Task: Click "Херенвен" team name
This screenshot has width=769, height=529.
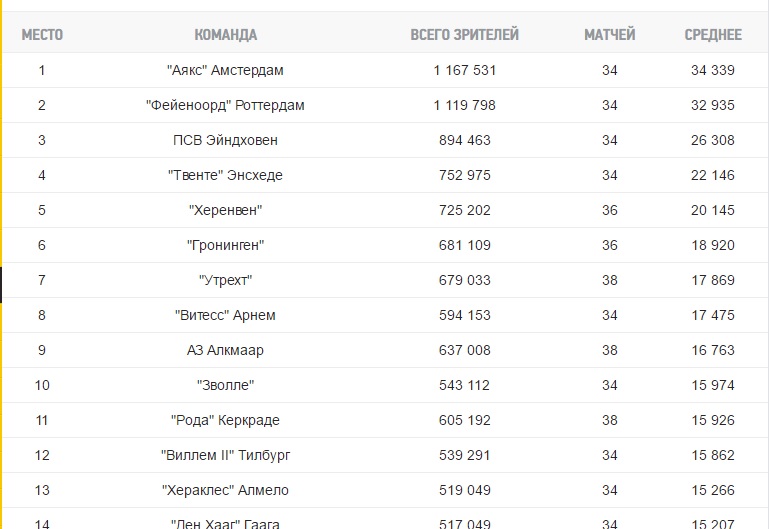Action: (x=225, y=210)
